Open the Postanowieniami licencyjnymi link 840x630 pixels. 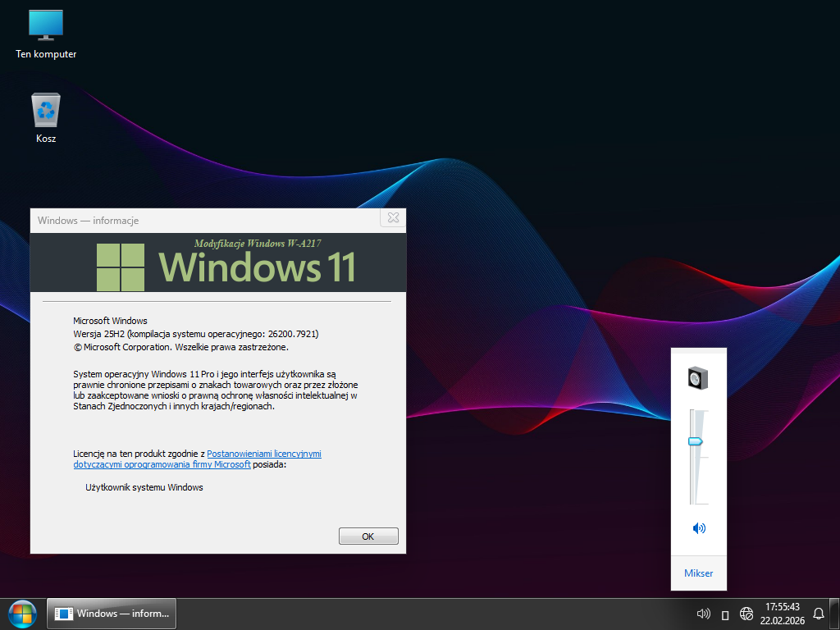[x=263, y=453]
